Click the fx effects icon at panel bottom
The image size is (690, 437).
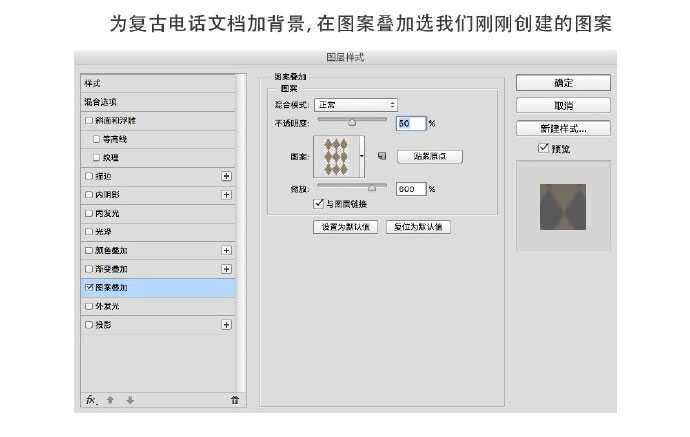(90, 399)
